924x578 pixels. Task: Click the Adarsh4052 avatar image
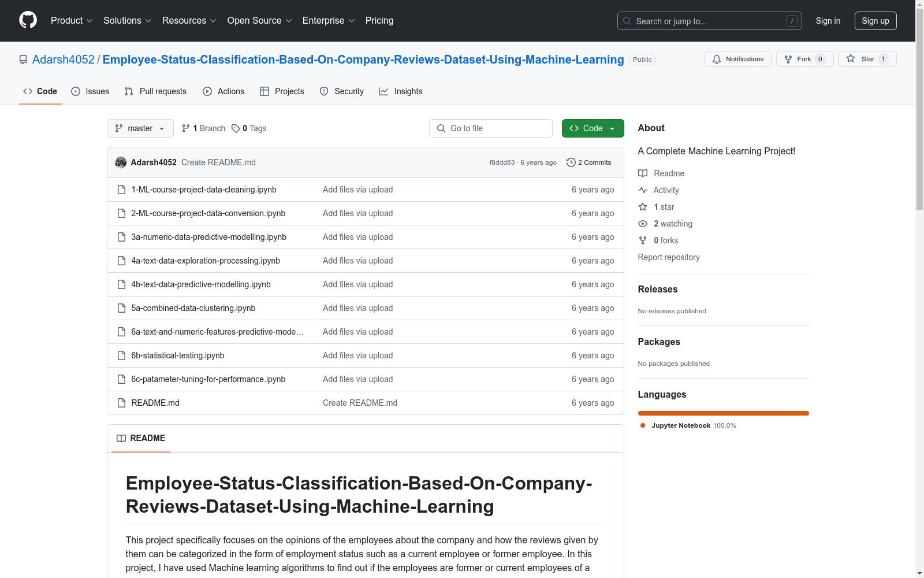[x=121, y=162]
